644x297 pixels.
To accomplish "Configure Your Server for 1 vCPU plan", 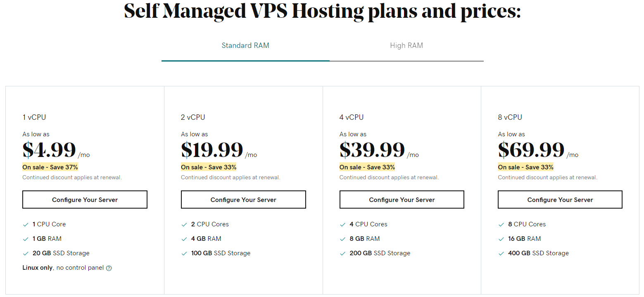I will [x=85, y=200].
